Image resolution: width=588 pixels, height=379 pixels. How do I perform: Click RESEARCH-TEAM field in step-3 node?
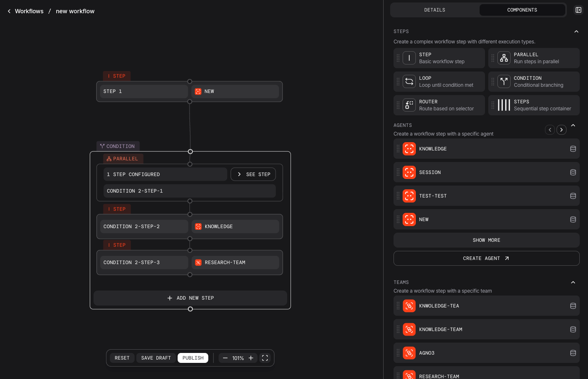pos(235,262)
